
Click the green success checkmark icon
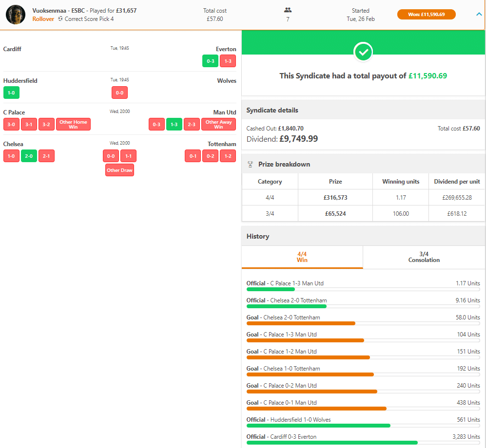tap(363, 52)
